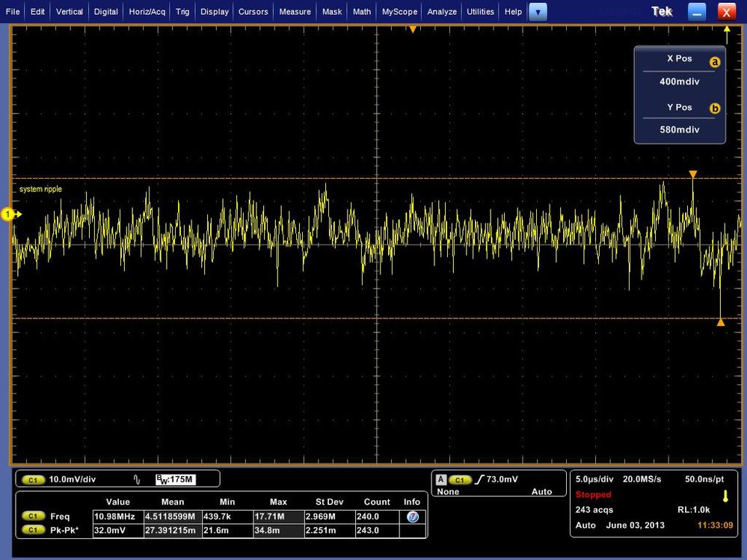The width and height of the screenshot is (747, 560).
Task: Click the Freq row info icon
Action: point(413,517)
